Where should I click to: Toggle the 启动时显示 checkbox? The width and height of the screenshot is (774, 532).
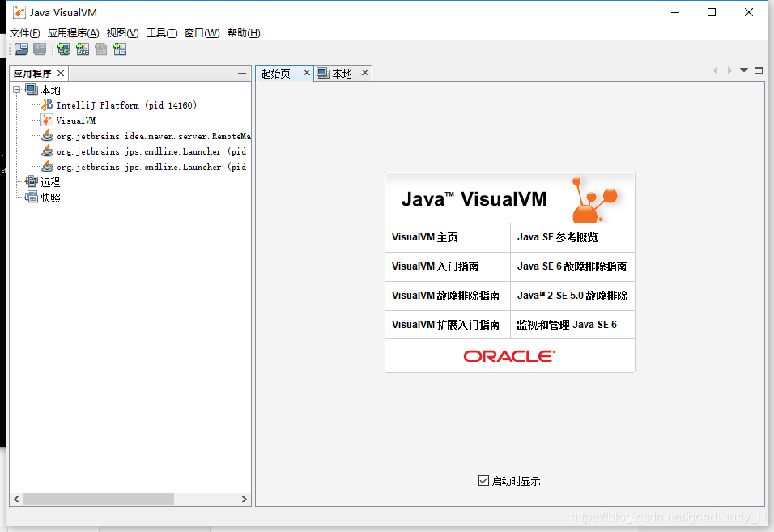tap(484, 481)
